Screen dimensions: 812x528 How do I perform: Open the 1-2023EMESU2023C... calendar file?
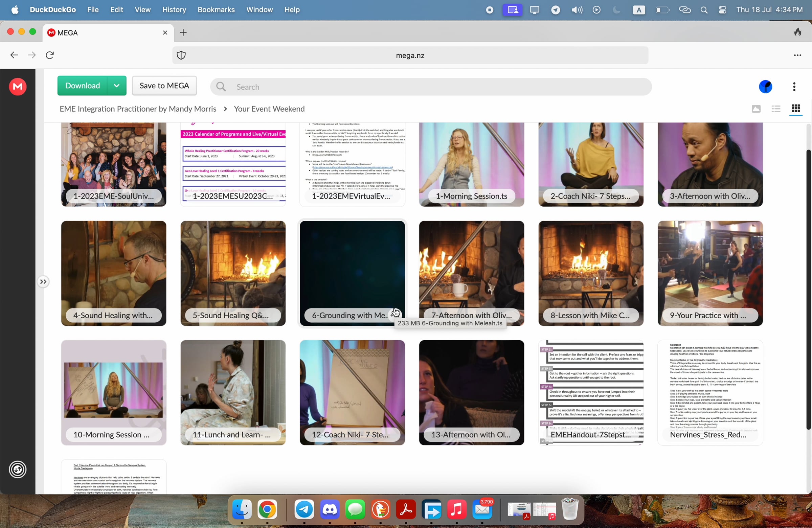tap(233, 164)
